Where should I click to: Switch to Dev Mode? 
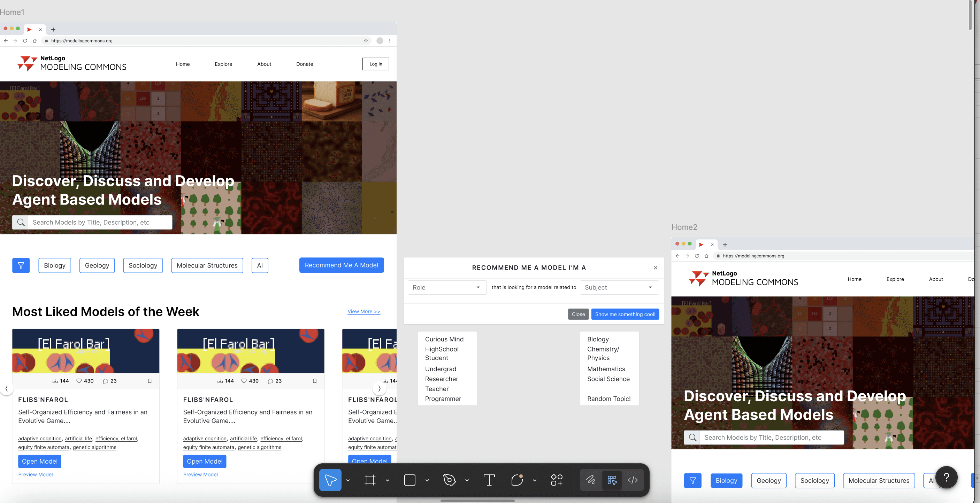click(633, 480)
